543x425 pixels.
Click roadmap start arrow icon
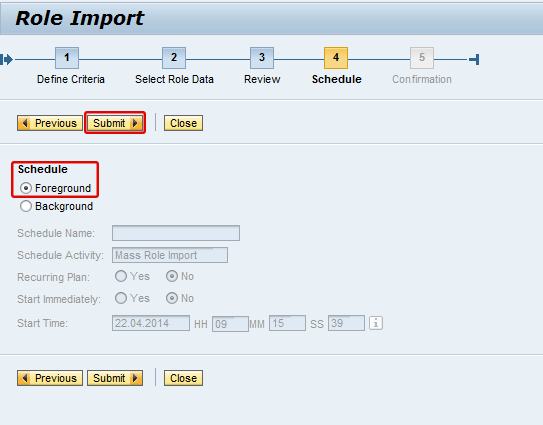point(7,59)
